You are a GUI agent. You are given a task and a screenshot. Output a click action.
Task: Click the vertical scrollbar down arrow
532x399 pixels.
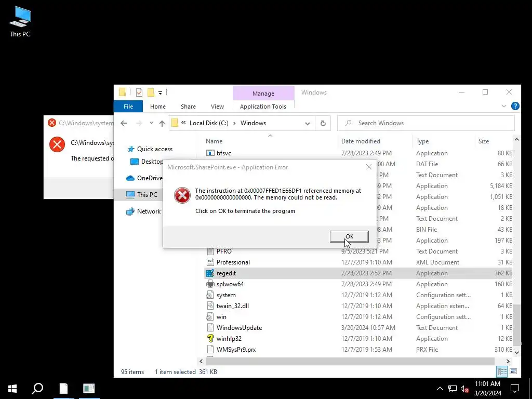[516, 353]
